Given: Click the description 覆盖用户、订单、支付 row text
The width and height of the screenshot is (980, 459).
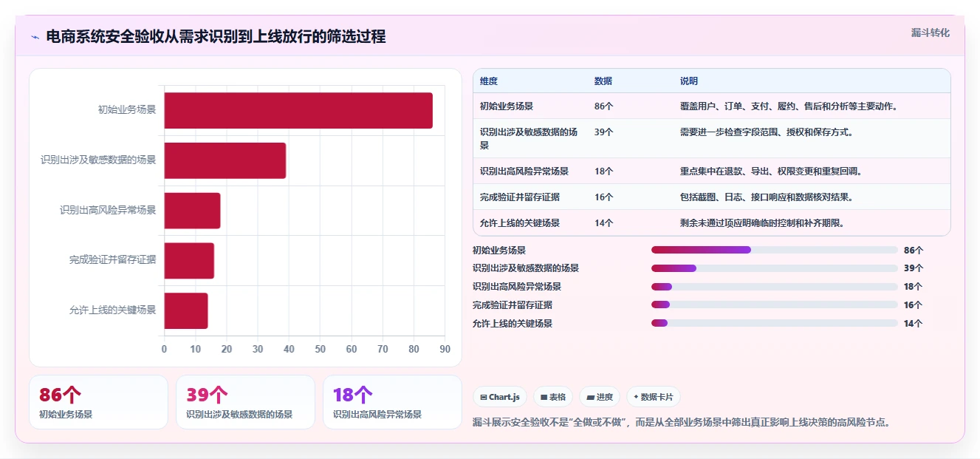Looking at the screenshot, I should [789, 106].
